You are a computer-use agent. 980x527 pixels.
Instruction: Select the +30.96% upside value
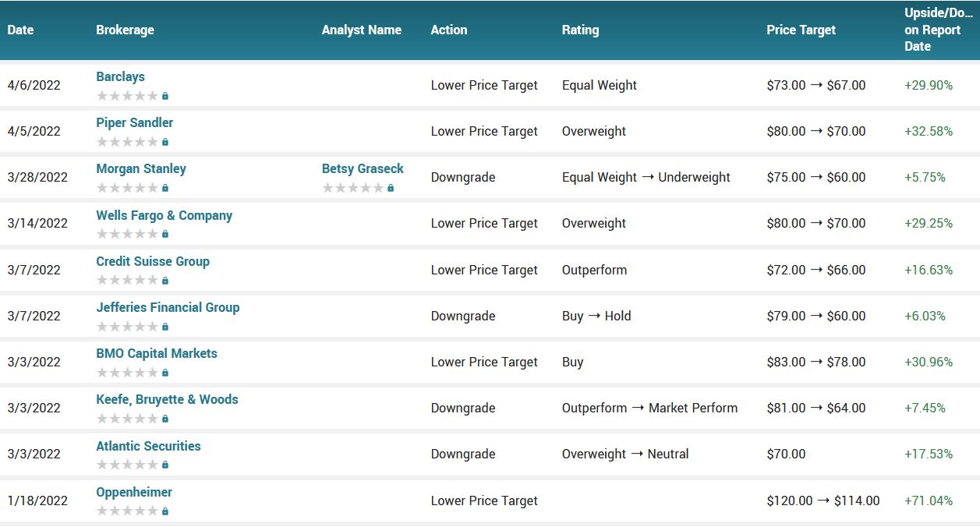[x=929, y=362]
